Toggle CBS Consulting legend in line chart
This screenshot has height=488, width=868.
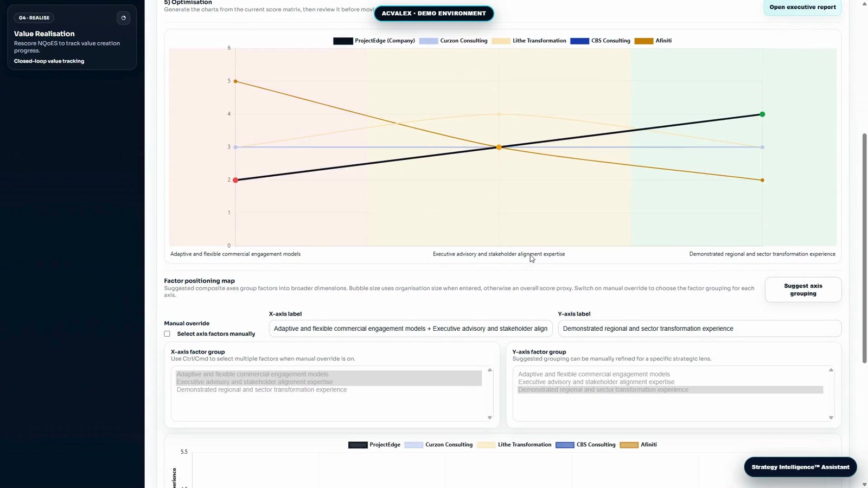click(x=600, y=41)
